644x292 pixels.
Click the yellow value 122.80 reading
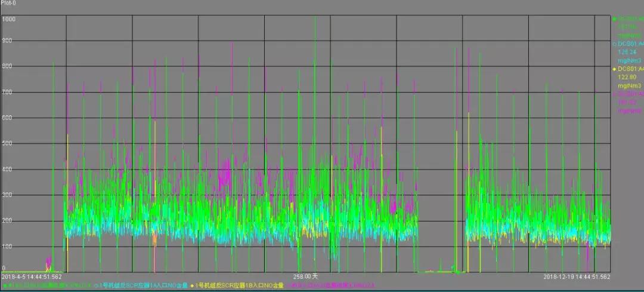pos(627,77)
